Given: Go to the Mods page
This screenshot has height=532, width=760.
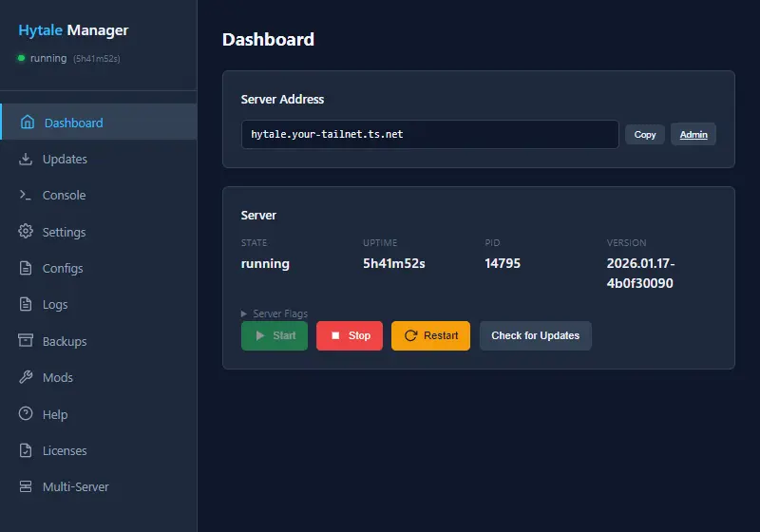Looking at the screenshot, I should tap(99, 377).
